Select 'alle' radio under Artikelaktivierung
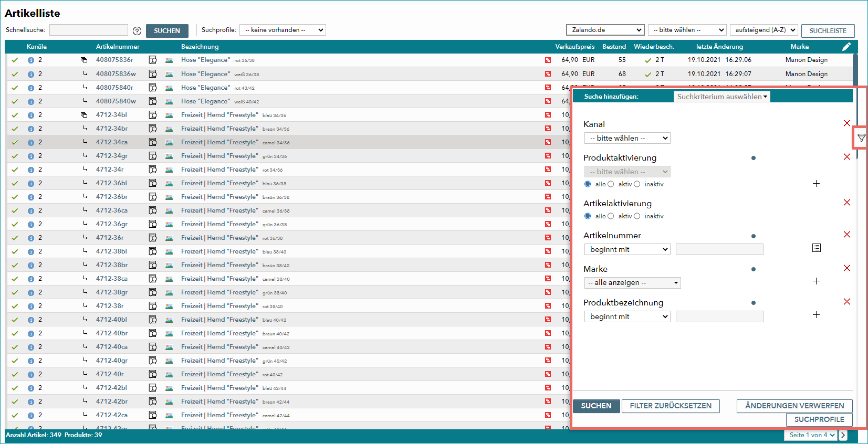Screen dimensions: 868x444 pyautogui.click(x=588, y=216)
